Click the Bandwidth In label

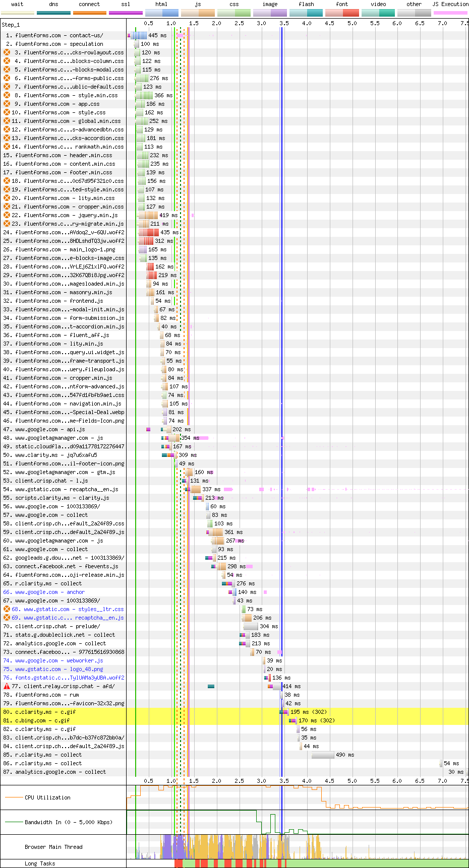click(69, 822)
